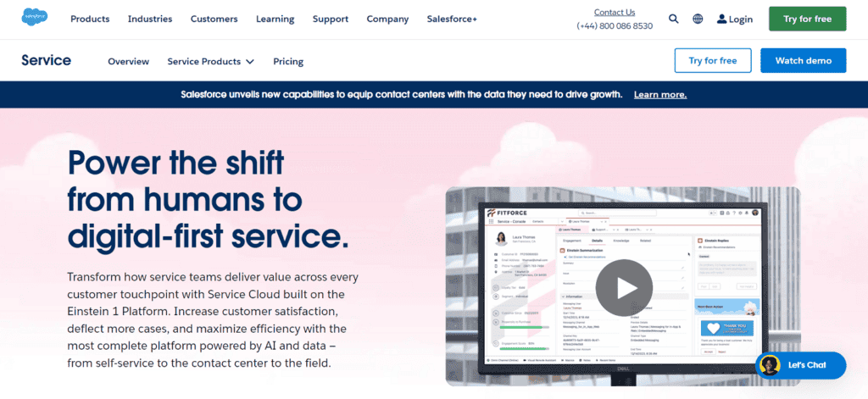Go to Salesforce+ in the top navigation

(x=452, y=19)
